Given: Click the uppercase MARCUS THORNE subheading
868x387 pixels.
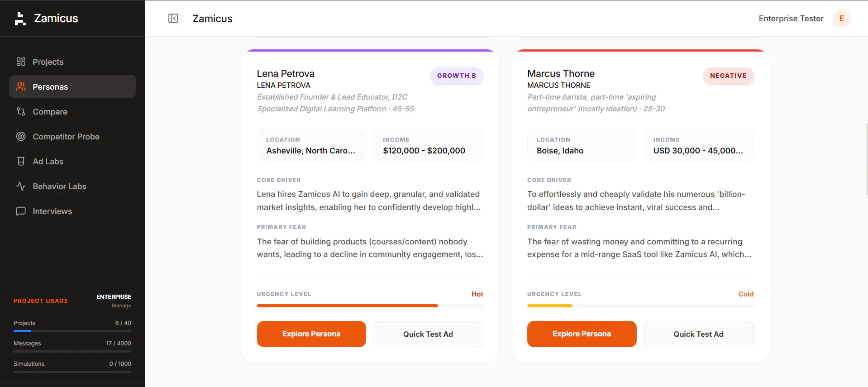Looking at the screenshot, I should point(559,85).
